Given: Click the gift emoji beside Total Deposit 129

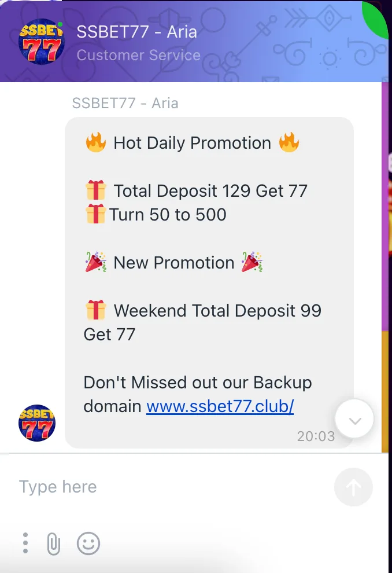Looking at the screenshot, I should click(95, 190).
